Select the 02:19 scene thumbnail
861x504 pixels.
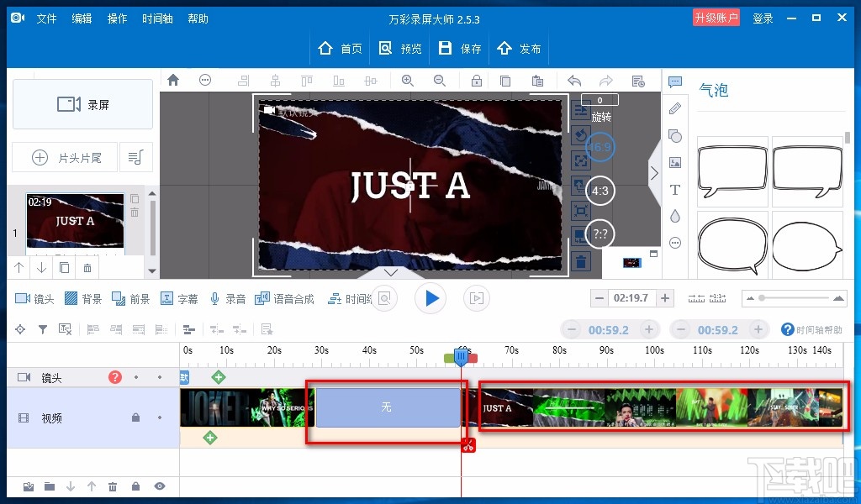[x=75, y=221]
